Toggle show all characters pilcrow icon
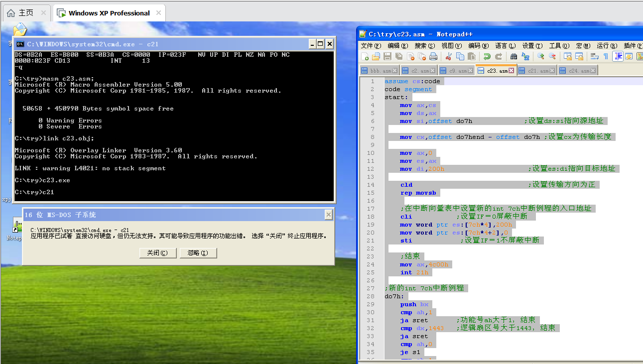Screen dimensions: 643x364 [606, 56]
